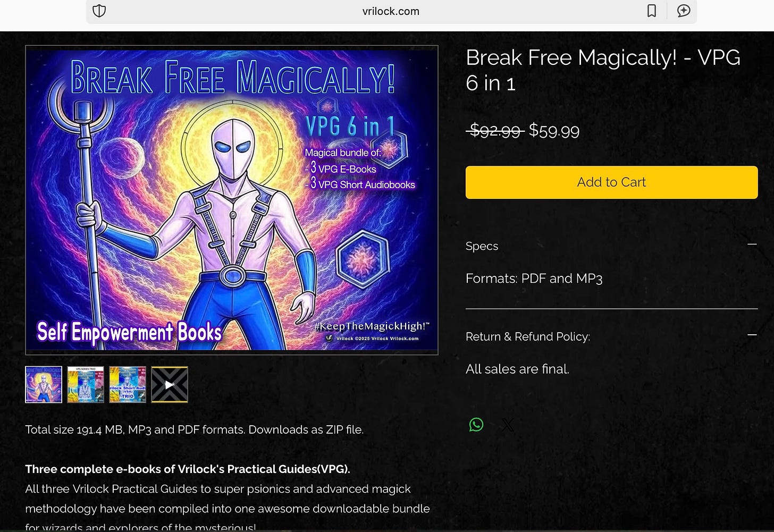Click the crossed-out $92.99 price
The height and width of the screenshot is (532, 774).
(x=495, y=131)
